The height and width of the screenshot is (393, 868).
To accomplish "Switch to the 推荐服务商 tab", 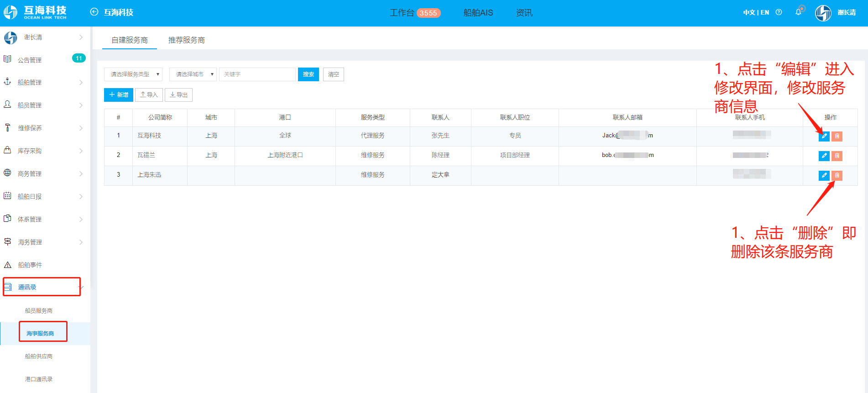I will (x=187, y=40).
